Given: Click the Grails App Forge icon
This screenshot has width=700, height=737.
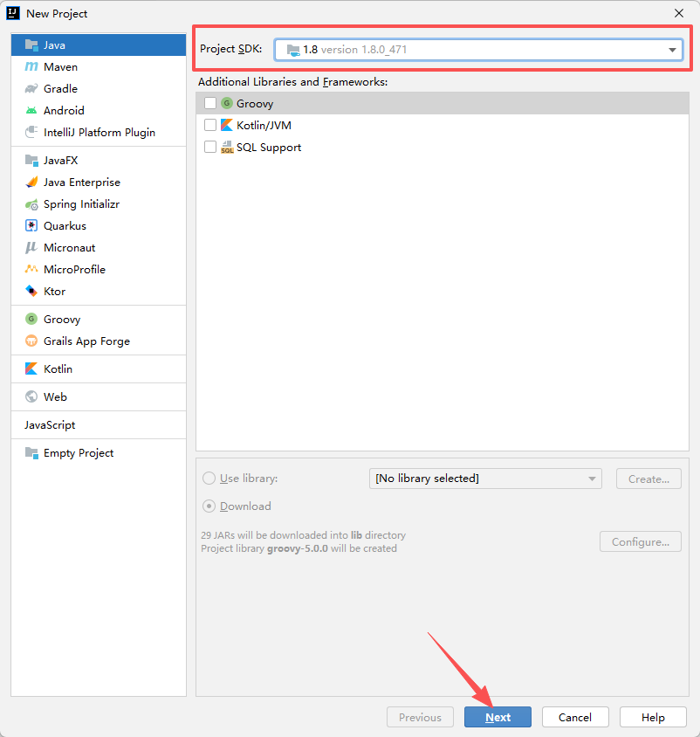Looking at the screenshot, I should point(31,341).
